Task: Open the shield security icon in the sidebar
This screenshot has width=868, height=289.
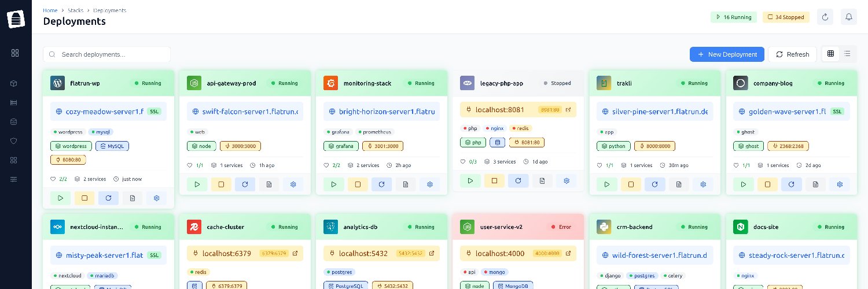Action: (14, 140)
